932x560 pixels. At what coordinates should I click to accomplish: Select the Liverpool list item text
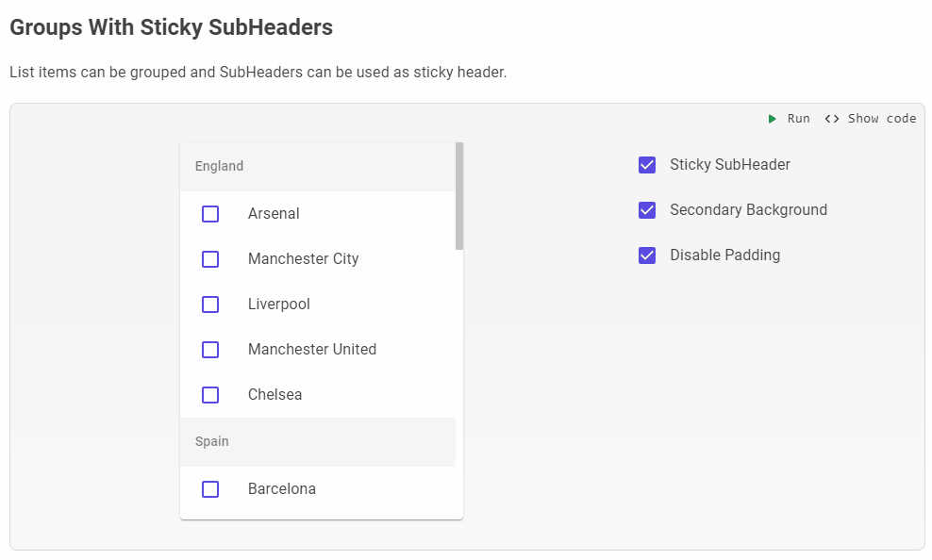coord(278,305)
